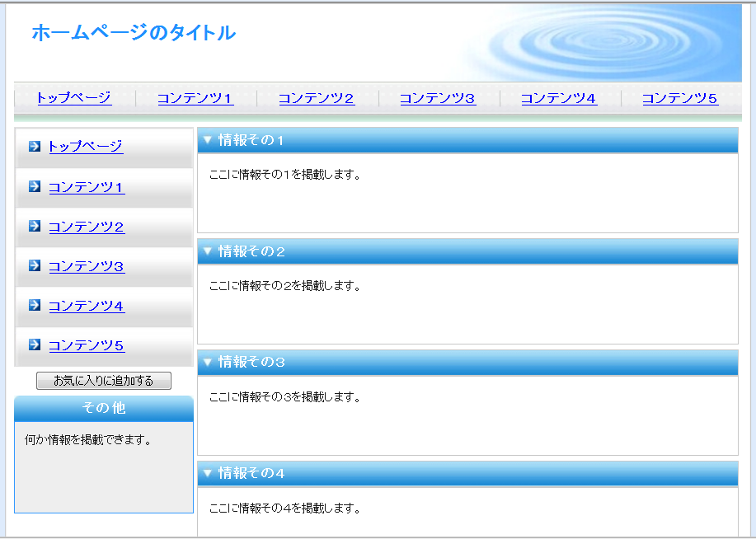Click the arrow icon beside sidebar コンテンツ4
The image size is (756, 539).
pos(35,305)
